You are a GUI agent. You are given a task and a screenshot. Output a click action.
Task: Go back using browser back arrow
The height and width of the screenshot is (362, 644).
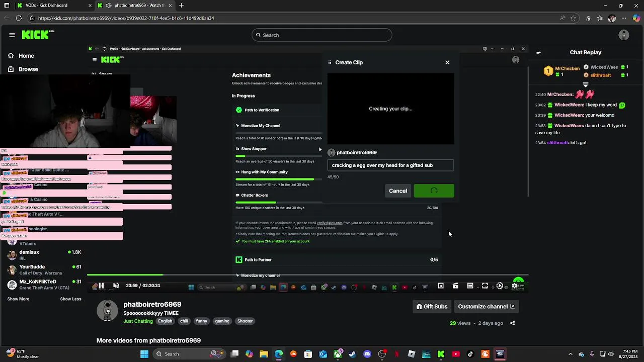point(6,18)
